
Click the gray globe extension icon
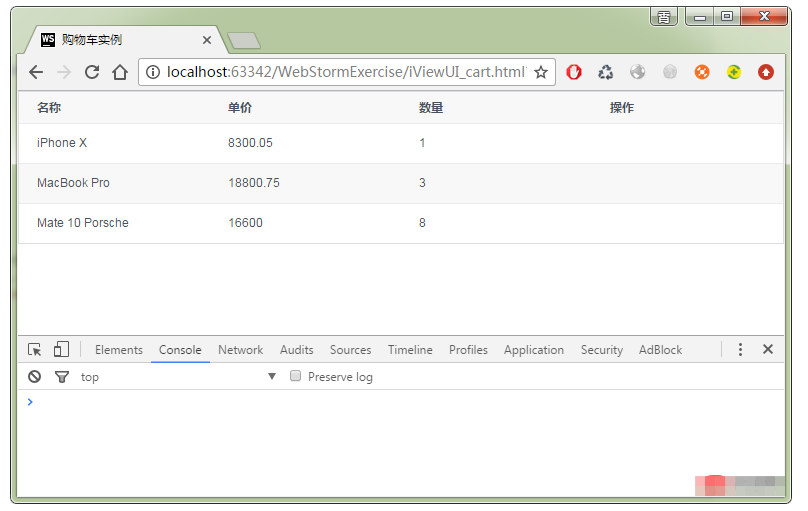pos(637,72)
